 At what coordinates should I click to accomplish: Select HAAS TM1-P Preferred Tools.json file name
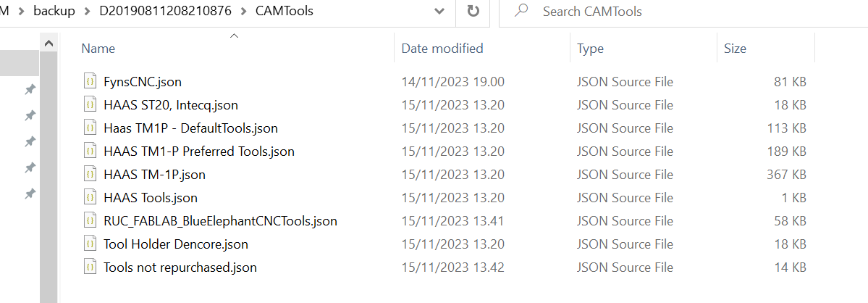click(199, 151)
